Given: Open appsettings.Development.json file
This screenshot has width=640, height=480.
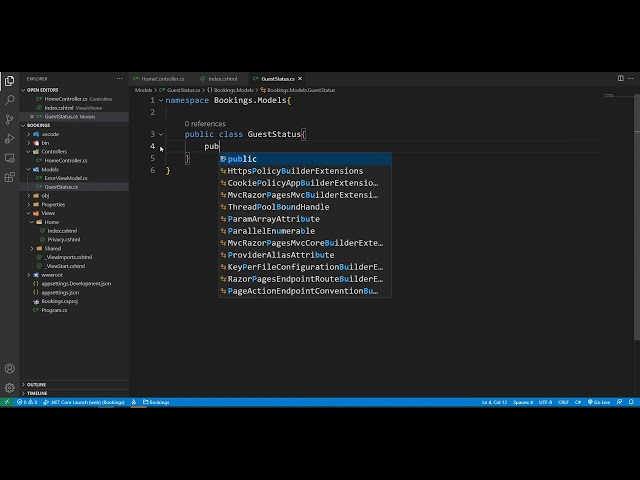Looking at the screenshot, I should click(76, 284).
